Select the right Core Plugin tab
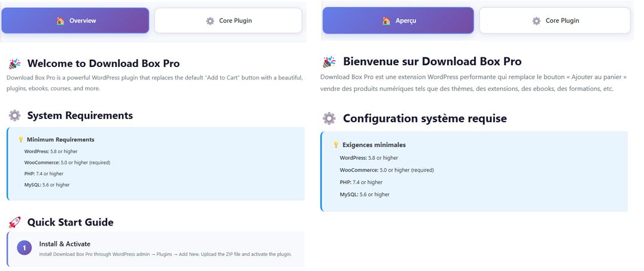The height and width of the screenshot is (271, 644). 555,21
